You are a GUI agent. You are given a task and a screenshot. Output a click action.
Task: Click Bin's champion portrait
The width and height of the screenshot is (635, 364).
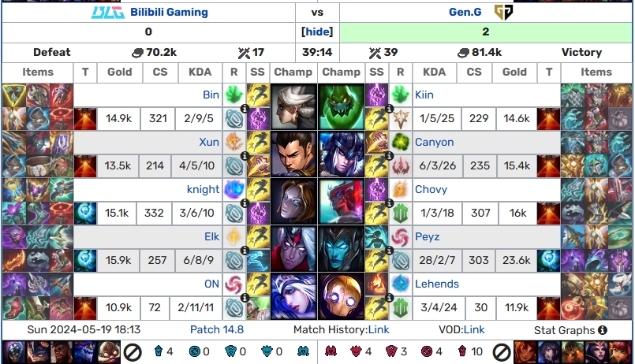(294, 107)
